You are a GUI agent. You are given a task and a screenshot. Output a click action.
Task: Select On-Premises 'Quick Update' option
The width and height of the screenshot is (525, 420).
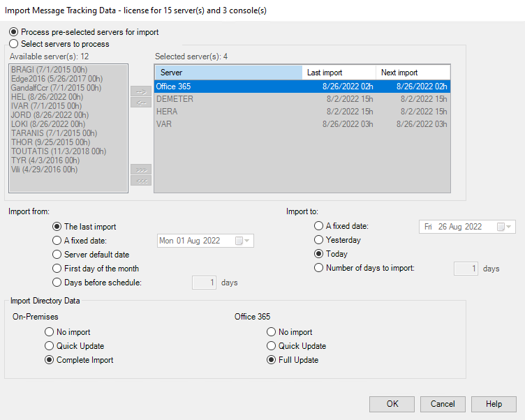tap(50, 346)
